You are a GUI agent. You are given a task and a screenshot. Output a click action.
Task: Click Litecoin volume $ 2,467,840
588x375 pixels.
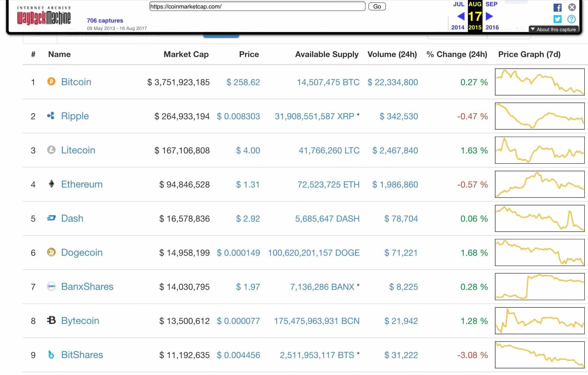coord(395,150)
